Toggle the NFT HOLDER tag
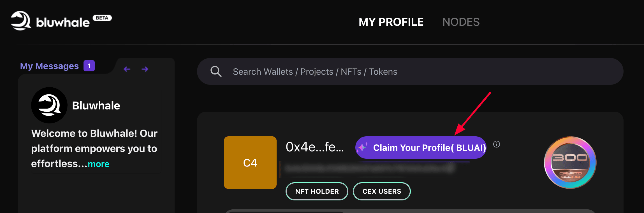 pos(317,191)
